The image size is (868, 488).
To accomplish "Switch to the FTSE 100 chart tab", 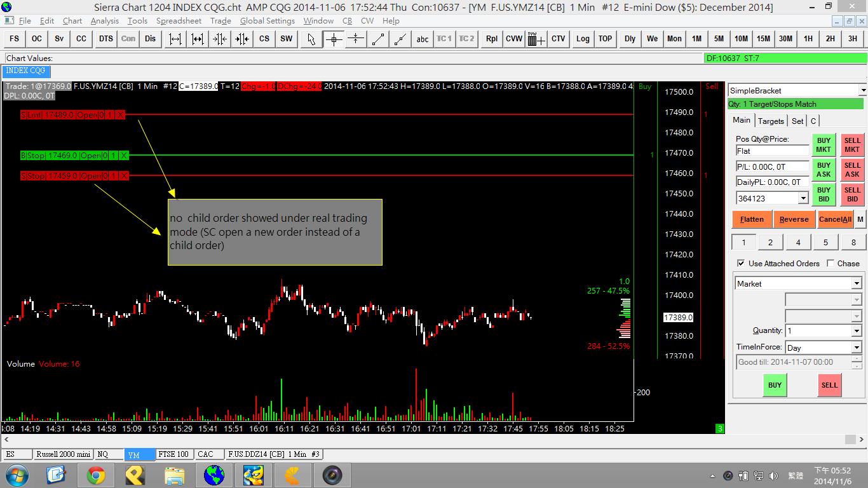I will (x=173, y=454).
